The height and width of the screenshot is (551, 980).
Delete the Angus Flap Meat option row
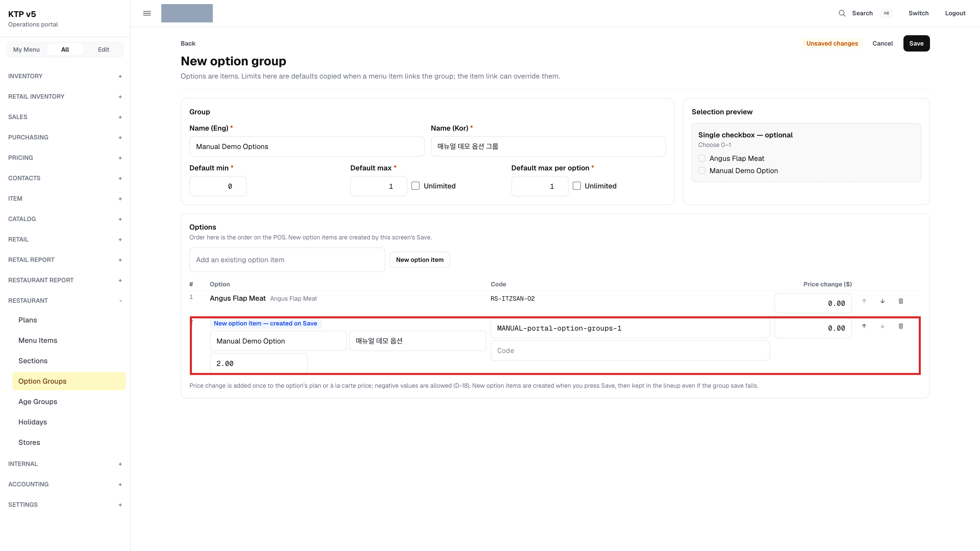[900, 301]
